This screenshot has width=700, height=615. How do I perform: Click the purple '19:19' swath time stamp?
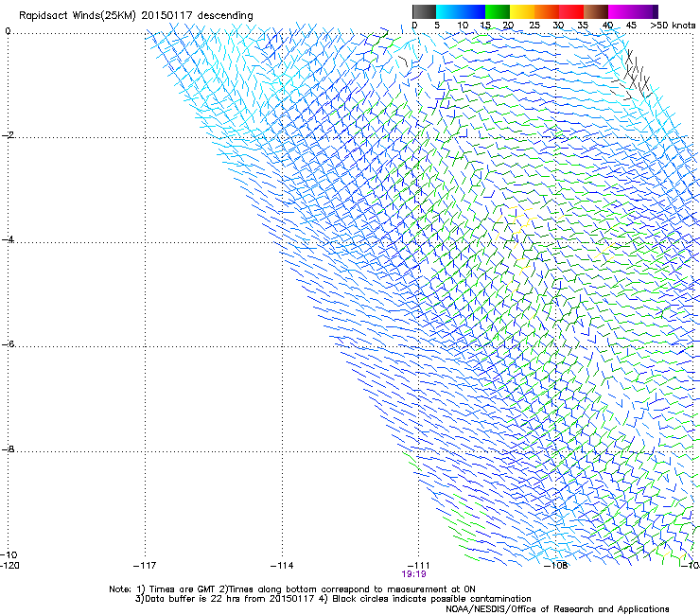[413, 574]
